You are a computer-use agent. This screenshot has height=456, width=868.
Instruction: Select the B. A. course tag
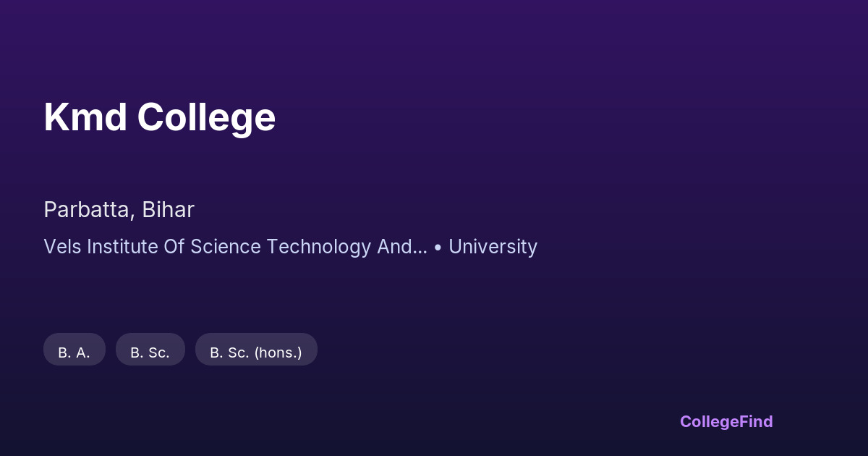click(x=75, y=352)
